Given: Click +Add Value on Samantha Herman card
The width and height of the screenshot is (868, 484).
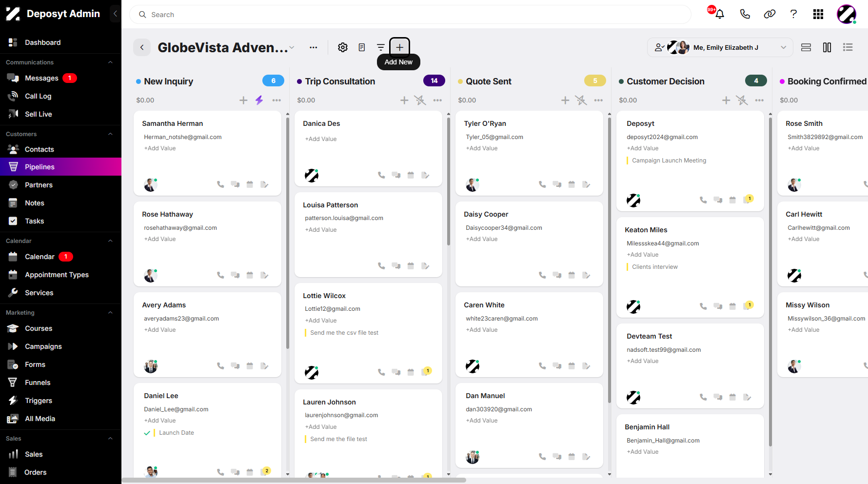Looking at the screenshot, I should point(160,148).
